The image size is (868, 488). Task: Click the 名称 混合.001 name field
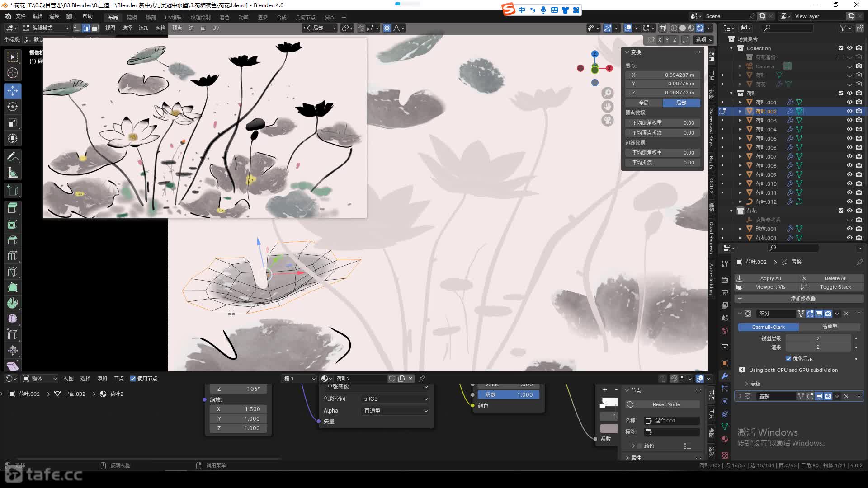tap(672, 421)
